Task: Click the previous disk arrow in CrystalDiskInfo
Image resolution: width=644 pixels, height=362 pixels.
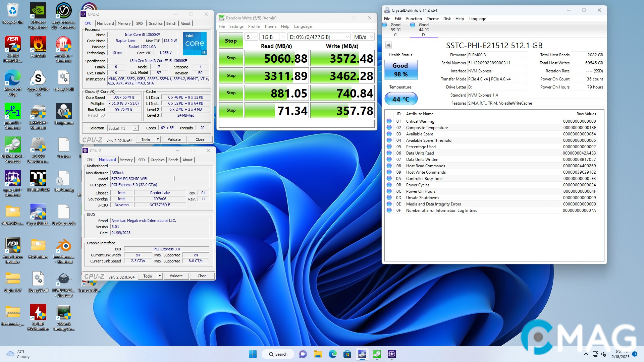Action: coord(388,45)
